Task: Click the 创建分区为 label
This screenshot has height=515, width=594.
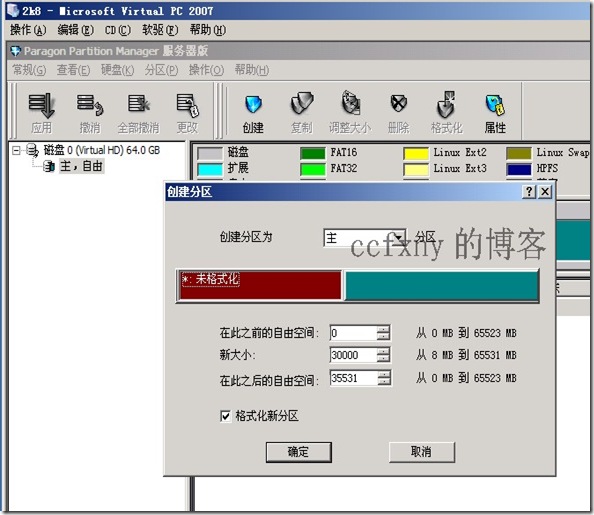Action: pyautogui.click(x=246, y=237)
